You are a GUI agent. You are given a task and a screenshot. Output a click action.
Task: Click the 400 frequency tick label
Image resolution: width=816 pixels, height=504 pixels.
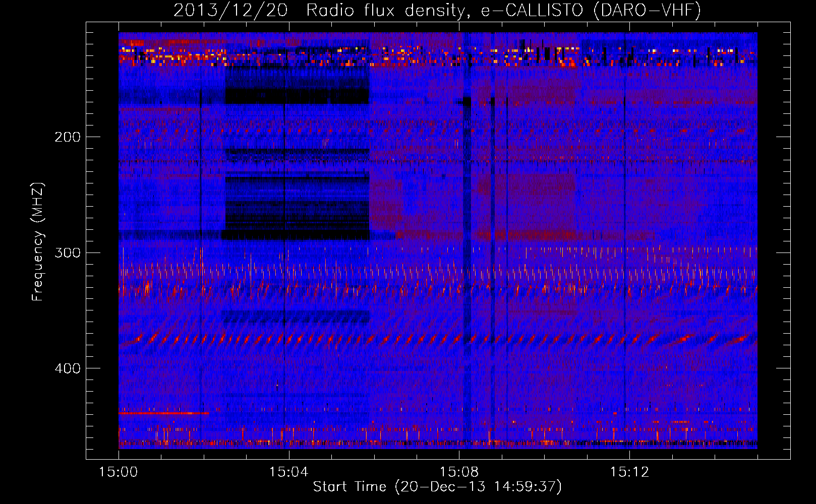point(68,368)
